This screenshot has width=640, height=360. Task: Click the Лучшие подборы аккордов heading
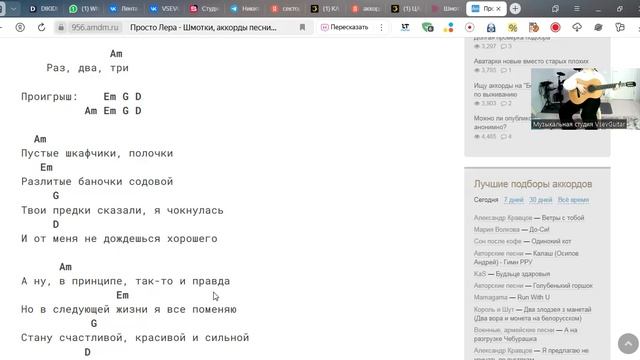[533, 184]
